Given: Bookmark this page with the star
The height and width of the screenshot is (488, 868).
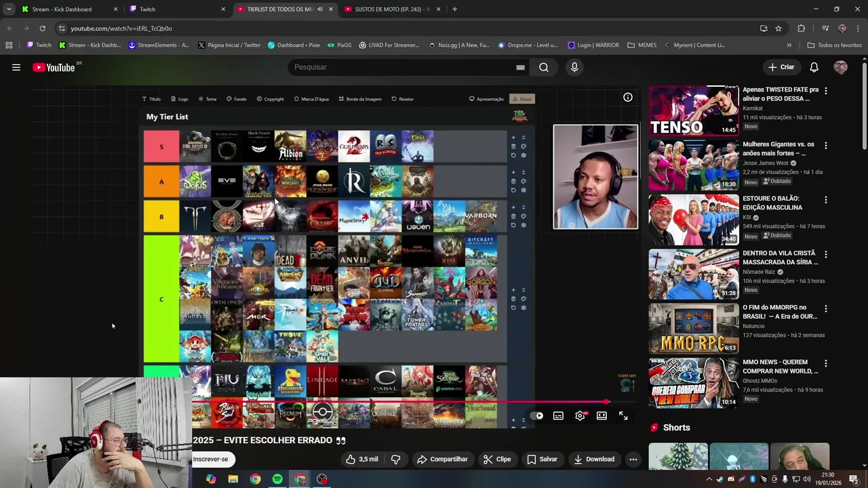Looking at the screenshot, I should pos(778,28).
